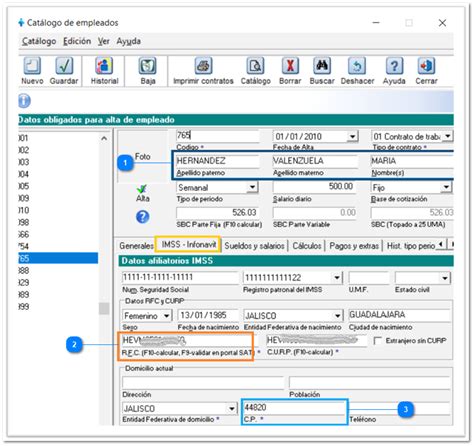Click the Población field
Image resolution: width=474 pixels, height=446 pixels.
click(370, 383)
